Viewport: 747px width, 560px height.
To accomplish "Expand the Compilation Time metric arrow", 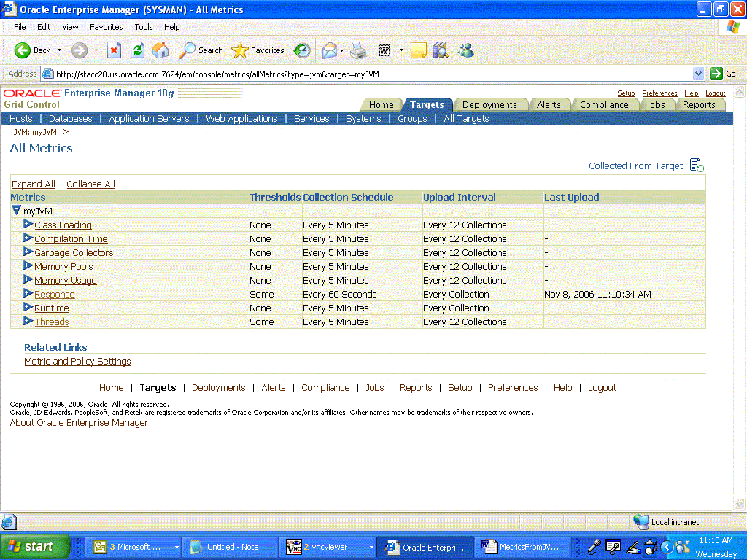I will coord(28,238).
